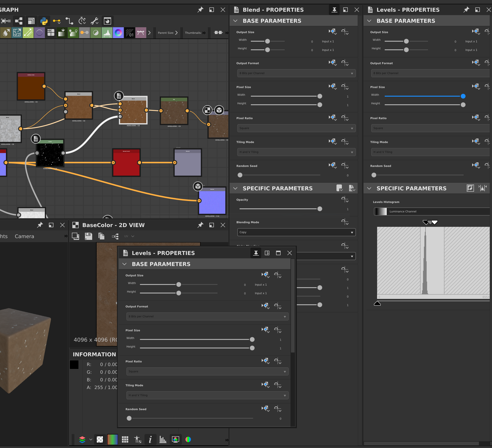
Task: Toggle the pin on floating Levels properties
Action: click(x=256, y=253)
